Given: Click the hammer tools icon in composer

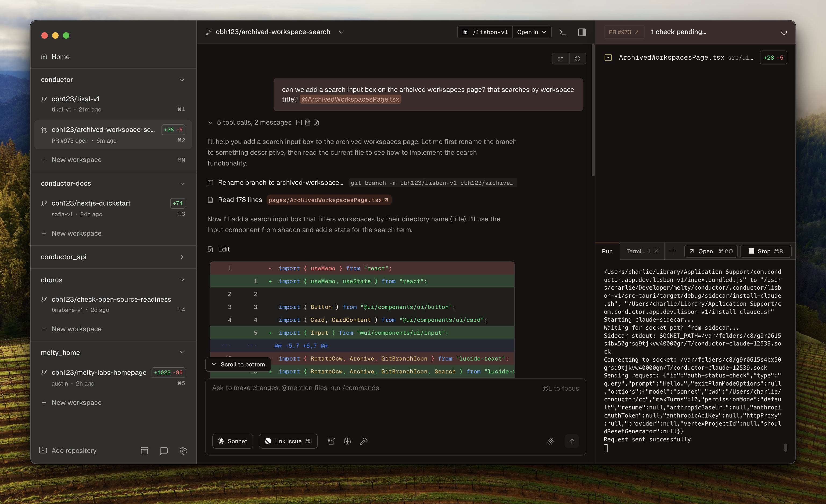Looking at the screenshot, I should click(364, 441).
